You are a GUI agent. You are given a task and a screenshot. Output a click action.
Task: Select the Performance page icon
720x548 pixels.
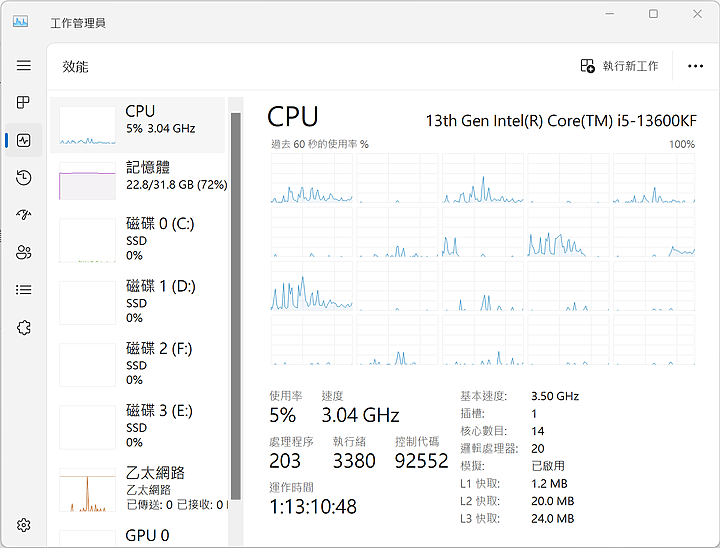[24, 140]
